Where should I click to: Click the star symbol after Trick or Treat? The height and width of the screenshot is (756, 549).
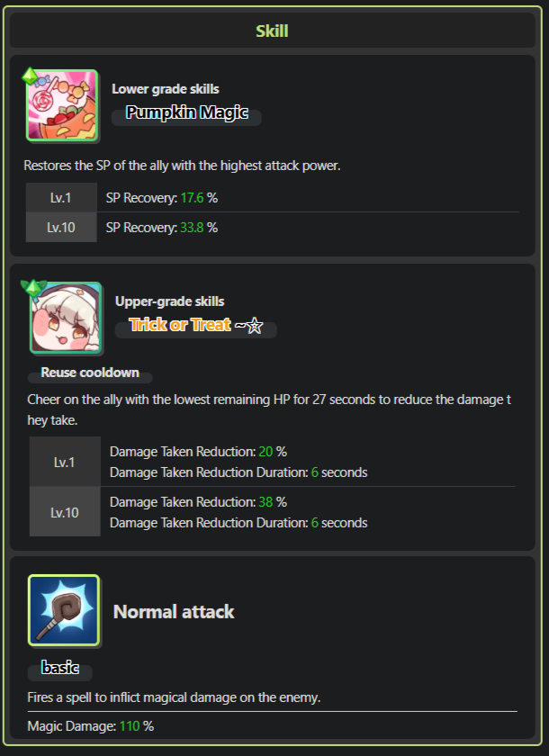[255, 326]
